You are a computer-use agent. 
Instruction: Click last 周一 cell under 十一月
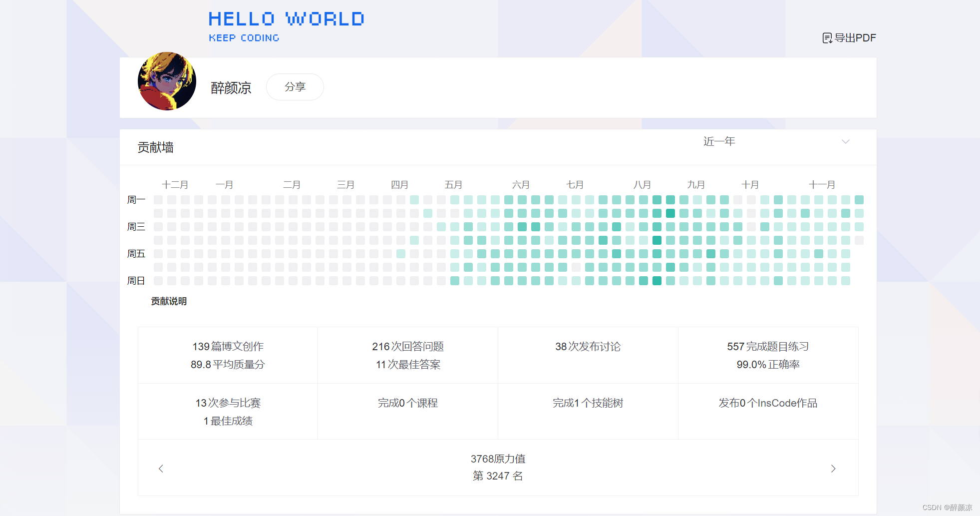859,200
